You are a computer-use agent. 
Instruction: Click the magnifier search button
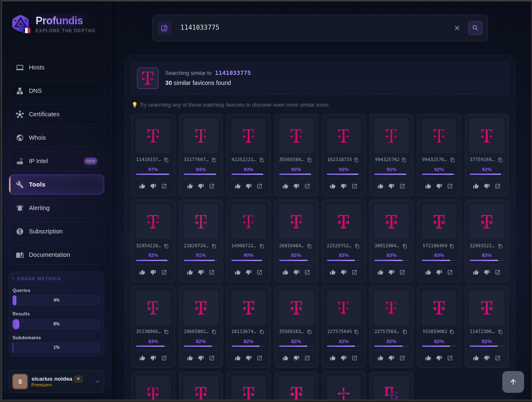click(475, 28)
